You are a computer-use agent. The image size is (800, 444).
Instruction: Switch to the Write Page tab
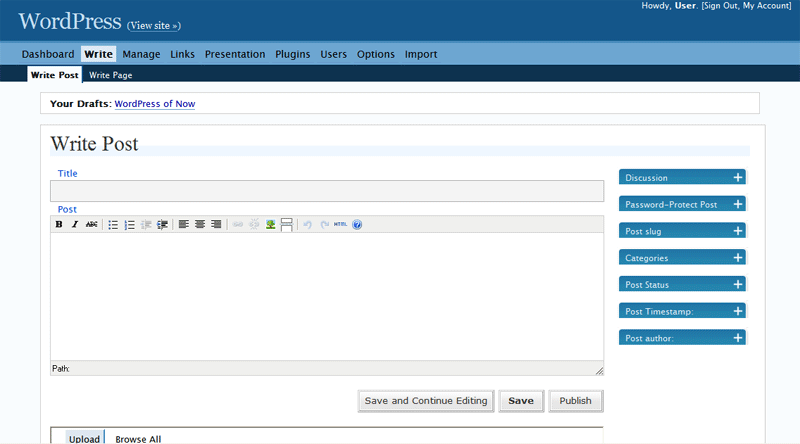click(110, 75)
